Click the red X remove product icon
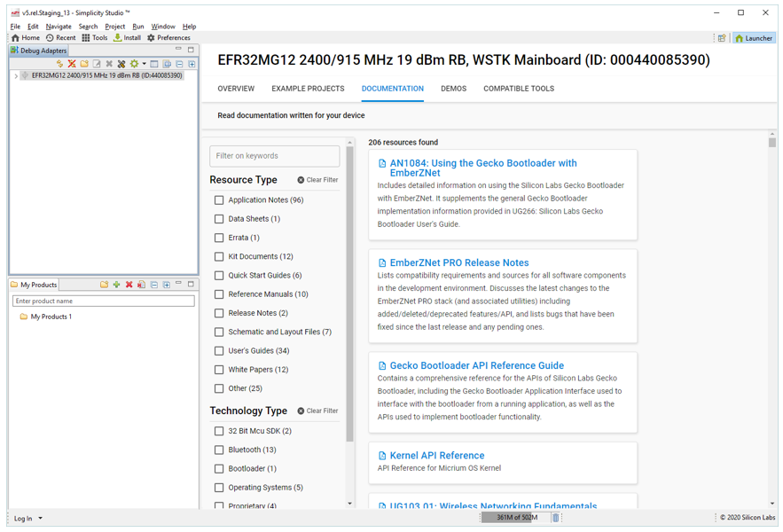 point(129,285)
